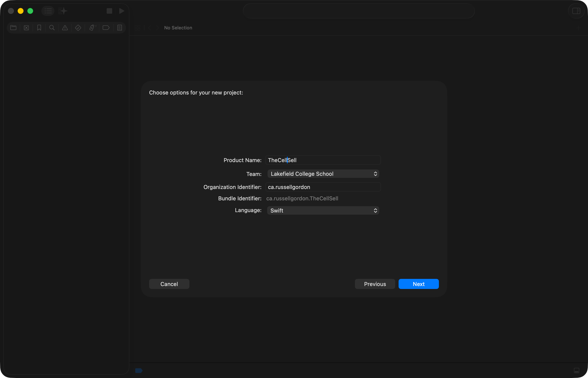Click the Cancel button
This screenshot has height=378, width=588.
[169, 284]
